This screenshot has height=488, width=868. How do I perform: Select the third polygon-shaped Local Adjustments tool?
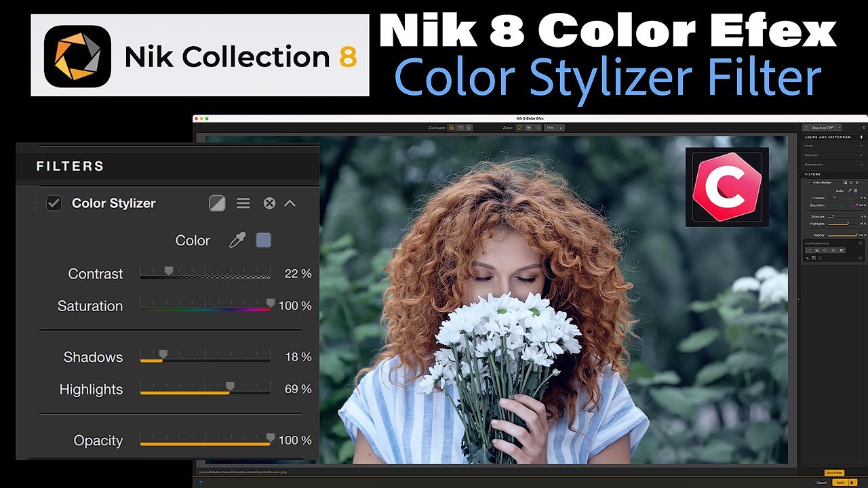tap(825, 250)
